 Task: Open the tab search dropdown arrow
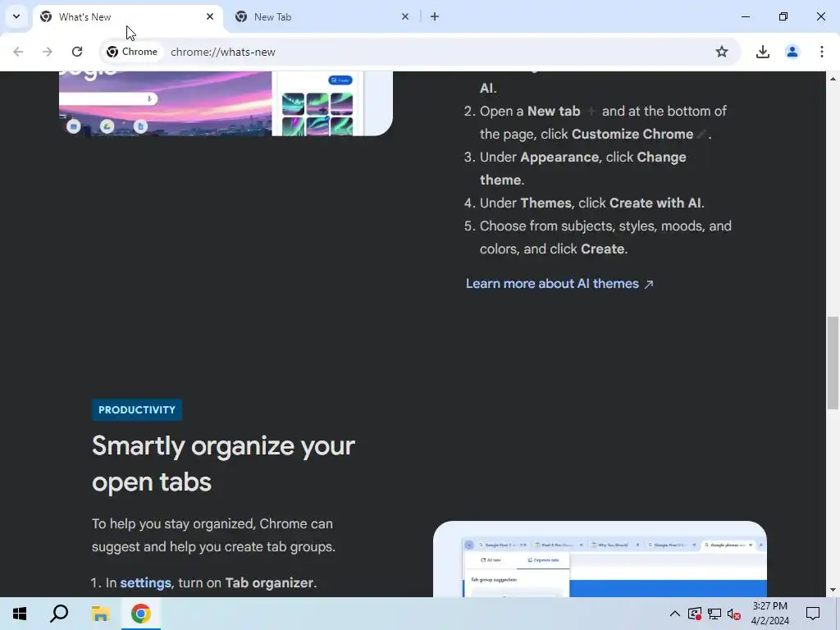[x=16, y=16]
